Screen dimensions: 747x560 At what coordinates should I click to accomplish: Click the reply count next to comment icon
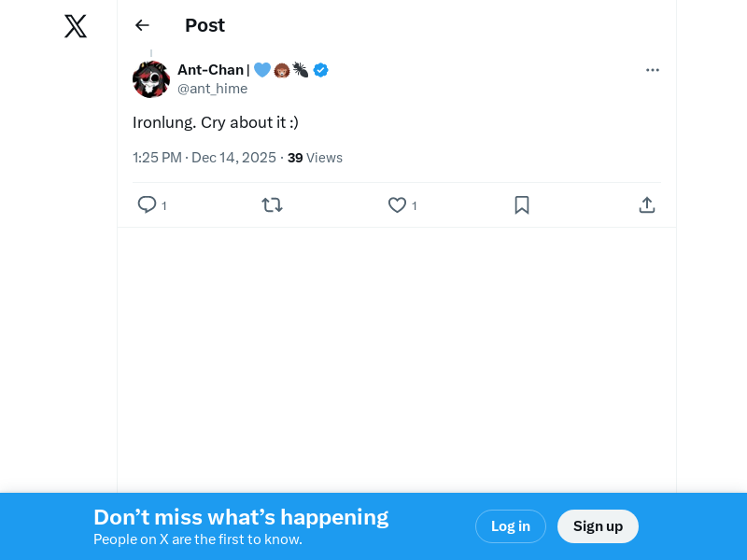click(x=164, y=205)
